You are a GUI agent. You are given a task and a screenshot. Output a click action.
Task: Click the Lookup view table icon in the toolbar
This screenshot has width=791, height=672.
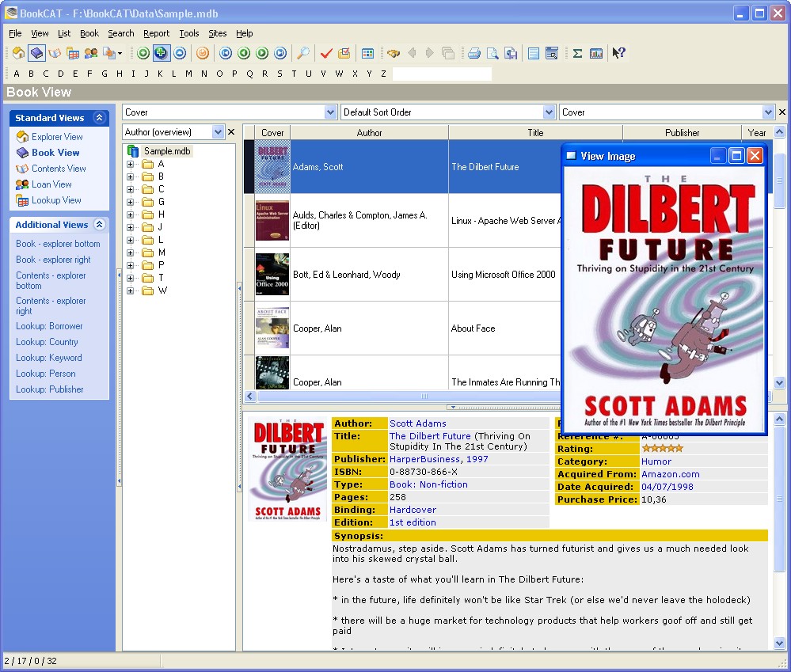73,53
